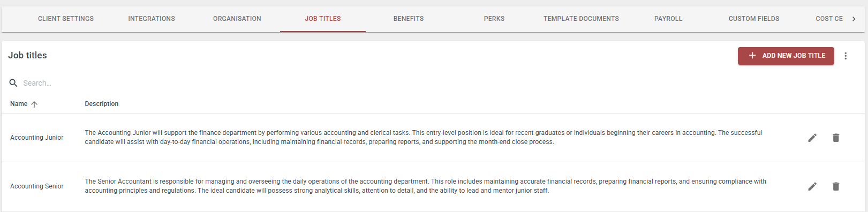This screenshot has width=868, height=212.
Task: Go to the Organisation tab
Action: pyautogui.click(x=237, y=19)
